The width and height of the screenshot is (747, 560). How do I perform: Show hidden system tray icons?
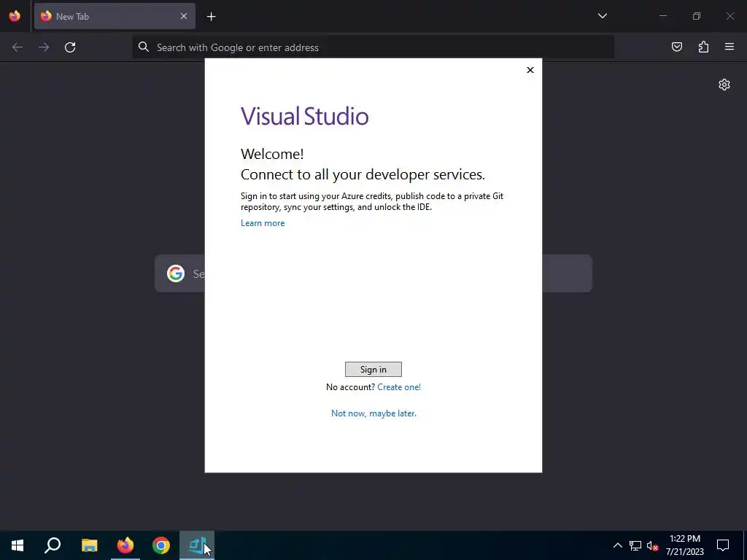617,545
